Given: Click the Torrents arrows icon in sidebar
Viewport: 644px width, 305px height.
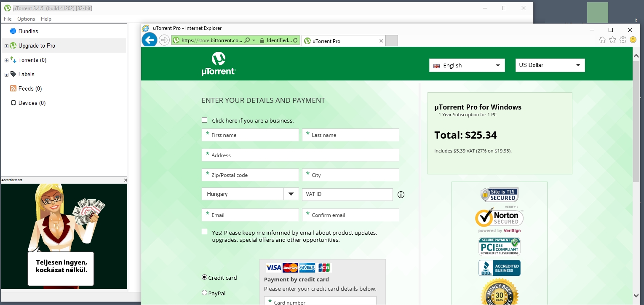Looking at the screenshot, I should point(13,60).
